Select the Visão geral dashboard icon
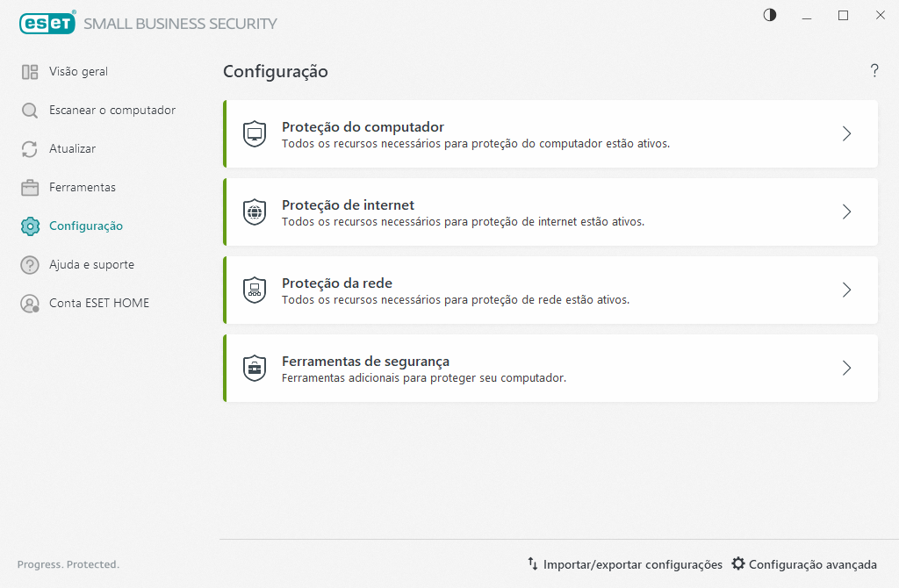 tap(29, 71)
